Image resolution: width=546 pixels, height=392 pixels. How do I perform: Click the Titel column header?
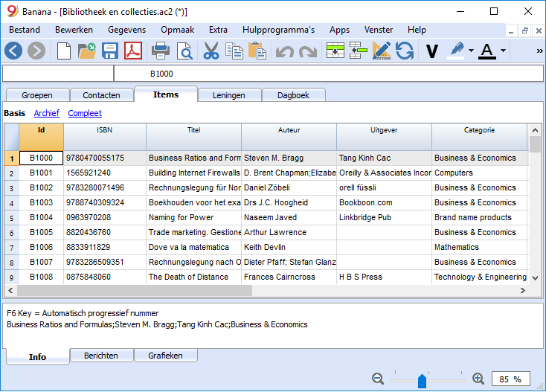click(193, 137)
